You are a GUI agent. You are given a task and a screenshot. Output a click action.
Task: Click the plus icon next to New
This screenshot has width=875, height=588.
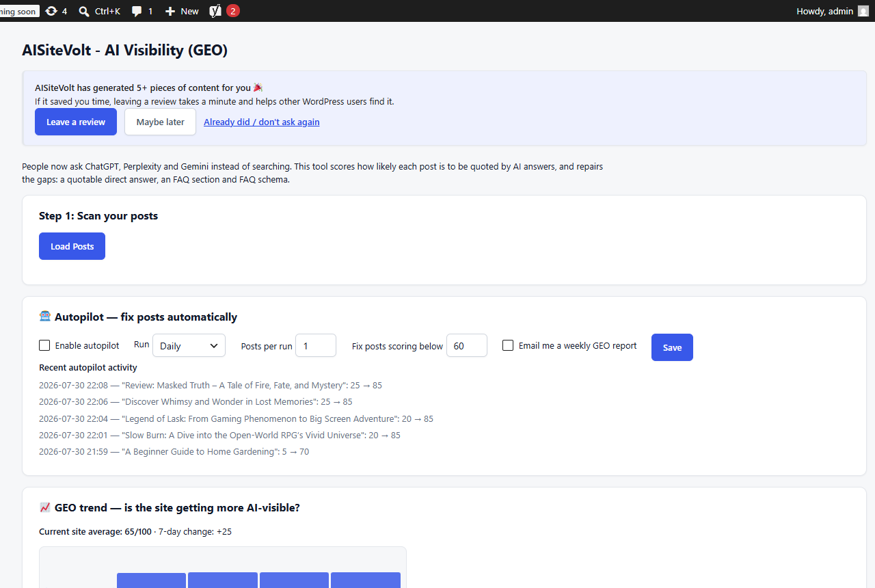[x=170, y=11]
